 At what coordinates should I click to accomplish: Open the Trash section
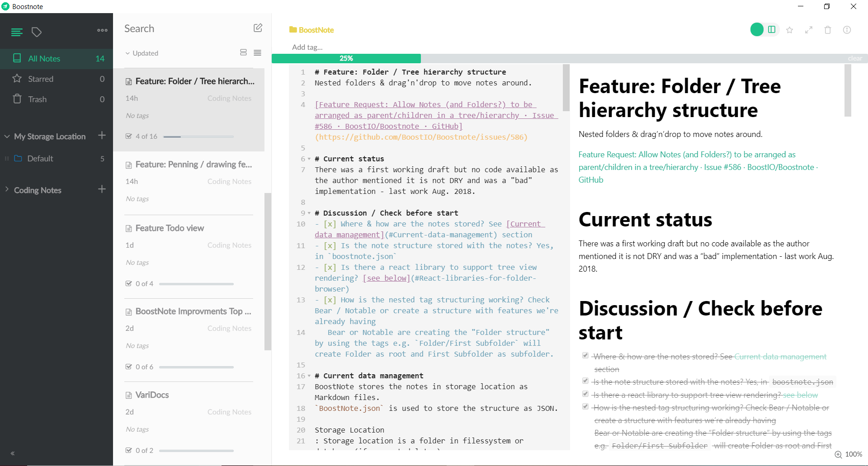[x=38, y=99]
